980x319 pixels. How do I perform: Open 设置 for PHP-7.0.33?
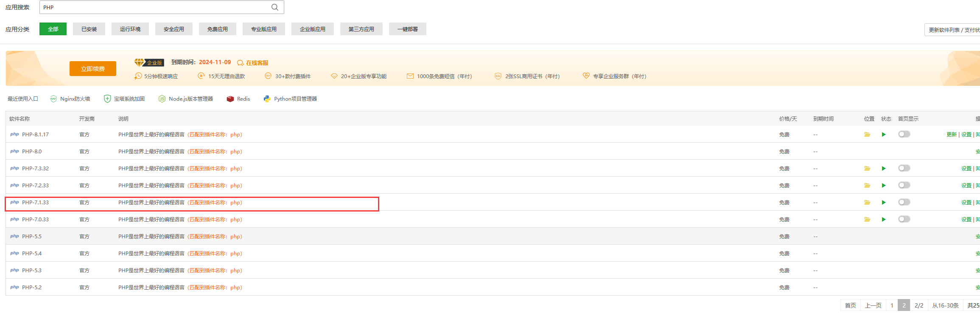pyautogui.click(x=966, y=220)
